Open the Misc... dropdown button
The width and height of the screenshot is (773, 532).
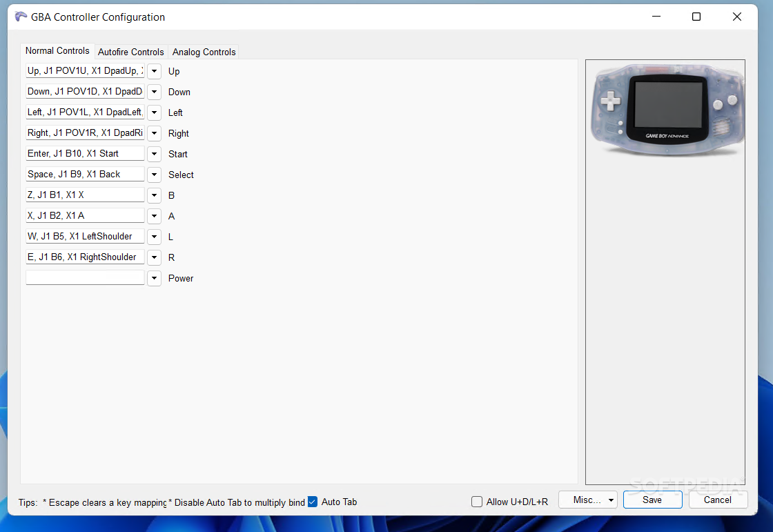click(587, 500)
